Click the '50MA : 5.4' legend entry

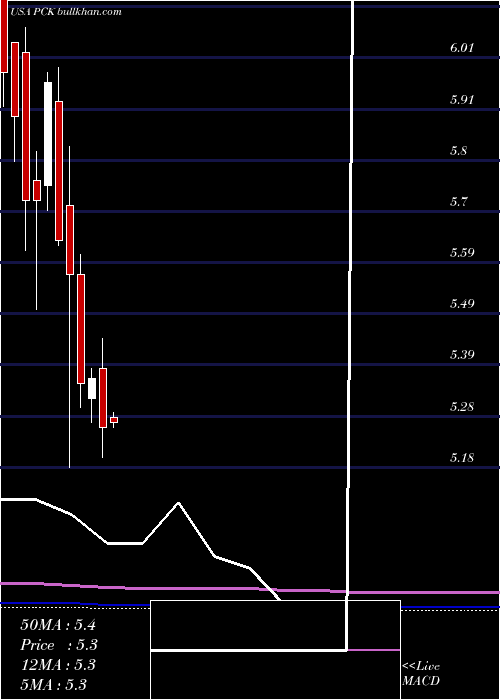coord(58,625)
